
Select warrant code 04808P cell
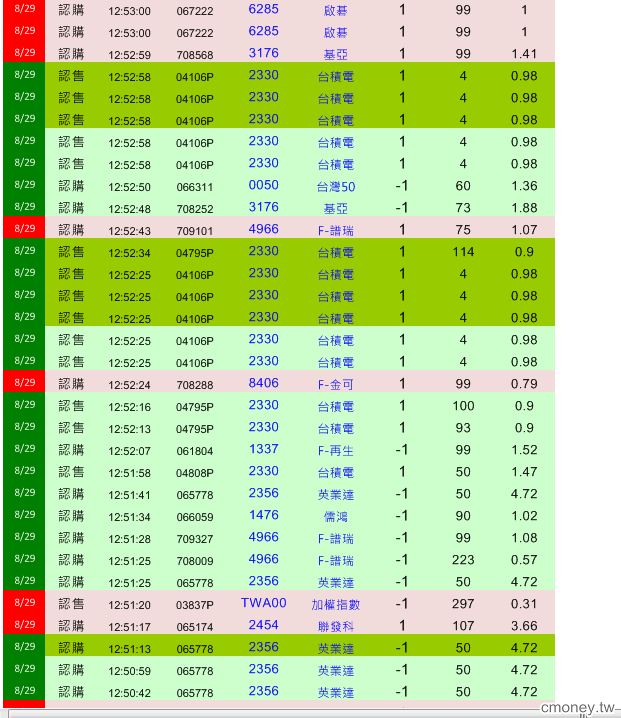click(x=195, y=473)
